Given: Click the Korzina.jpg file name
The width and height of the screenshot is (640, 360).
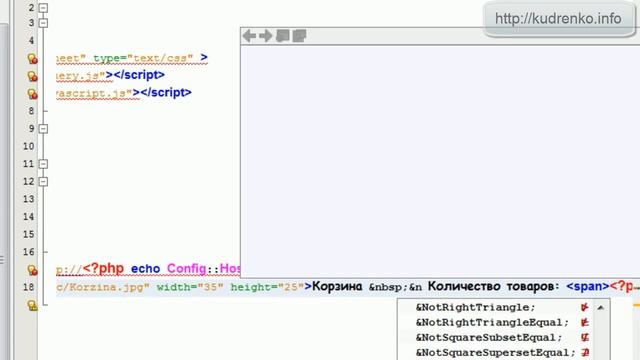Looking at the screenshot, I should [x=106, y=287].
